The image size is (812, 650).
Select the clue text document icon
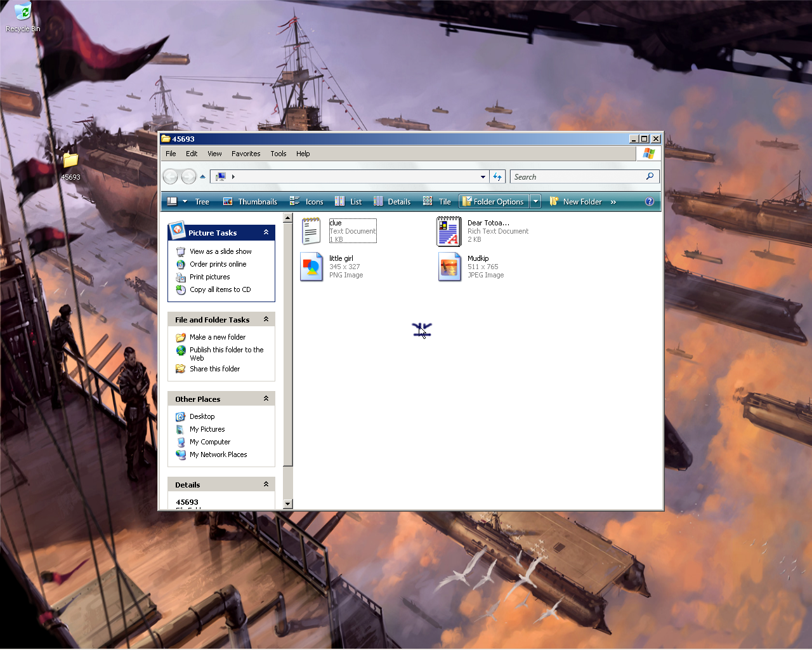pos(311,231)
